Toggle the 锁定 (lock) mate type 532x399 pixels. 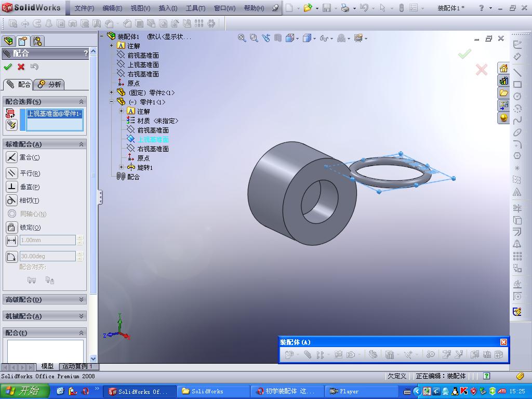[x=11, y=228]
